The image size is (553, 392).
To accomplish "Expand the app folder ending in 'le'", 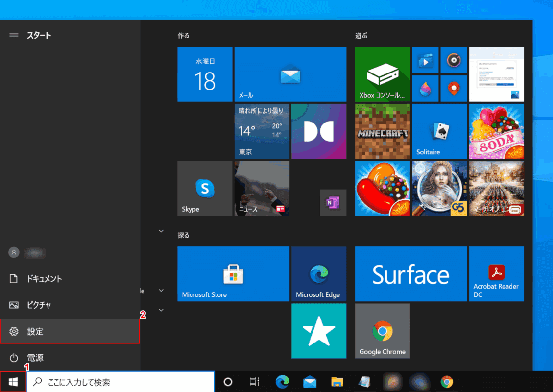I will click(161, 291).
